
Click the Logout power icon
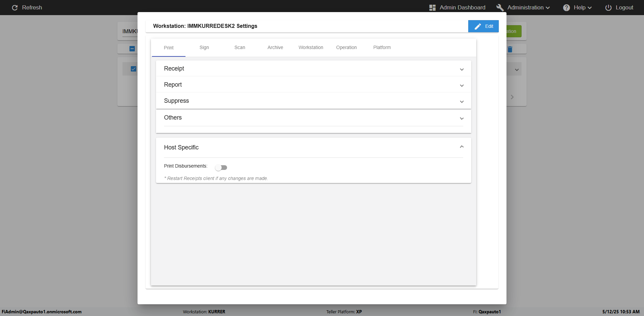click(x=608, y=7)
